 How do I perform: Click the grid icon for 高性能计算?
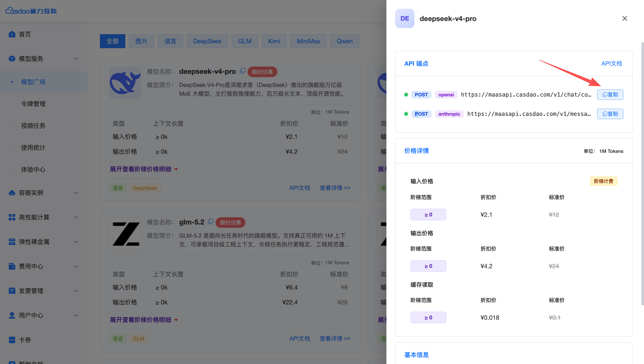pos(12,217)
